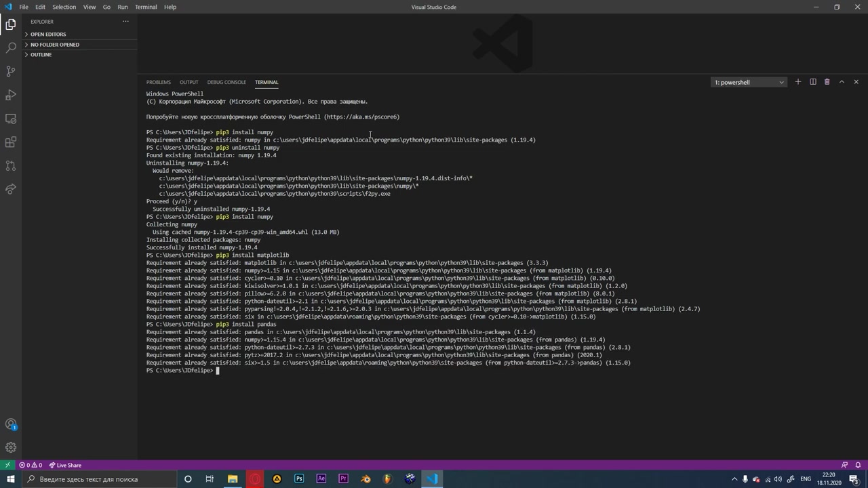Click the 'pip3 install matplotlib' command text
The height and width of the screenshot is (488, 868).
[252, 255]
